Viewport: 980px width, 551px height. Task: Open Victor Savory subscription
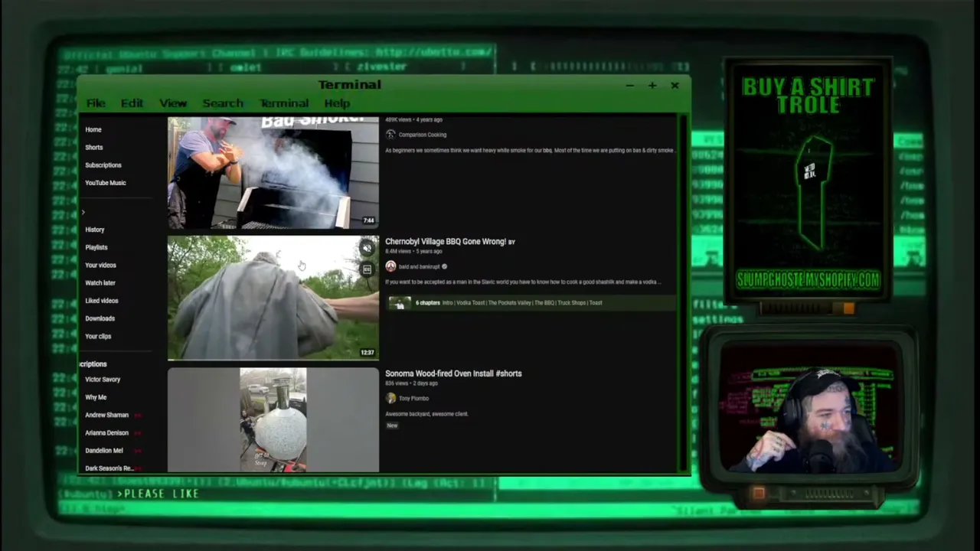pos(103,380)
